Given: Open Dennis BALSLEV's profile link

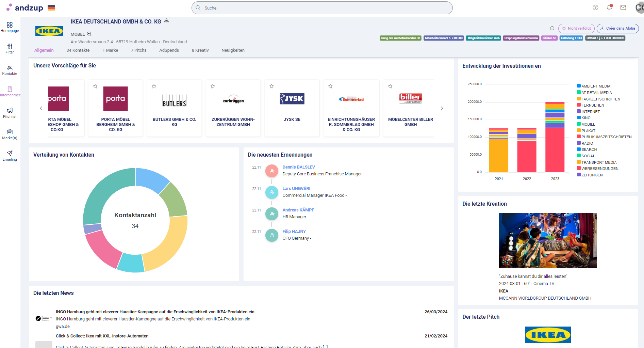Looking at the screenshot, I should [x=299, y=167].
